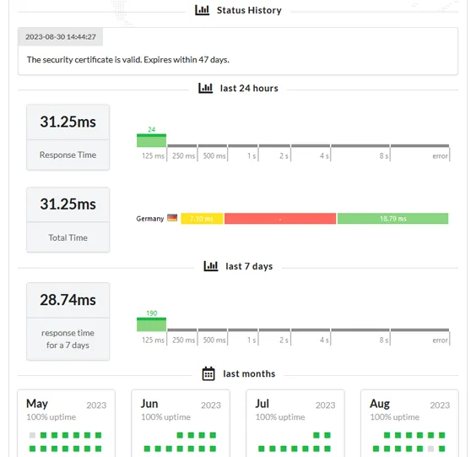Click the 250 ms label in 24 hours chart
Viewport: 476px width, 457px height.
[x=184, y=156]
